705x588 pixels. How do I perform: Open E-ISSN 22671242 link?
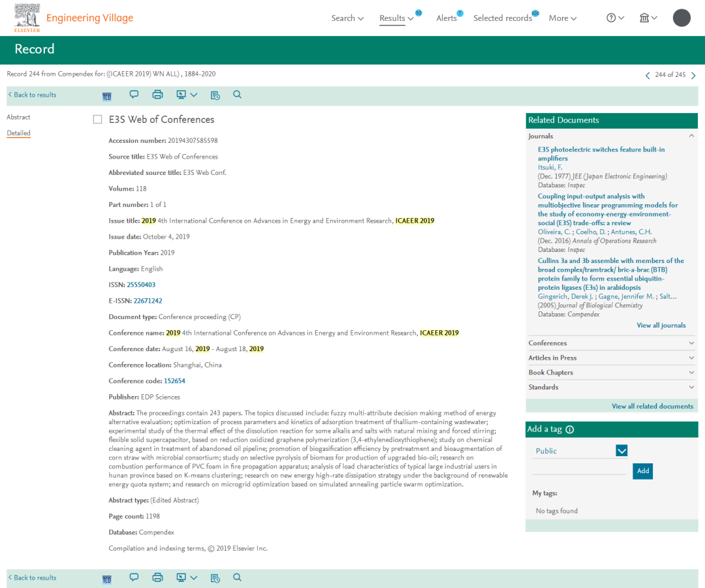[x=148, y=301]
